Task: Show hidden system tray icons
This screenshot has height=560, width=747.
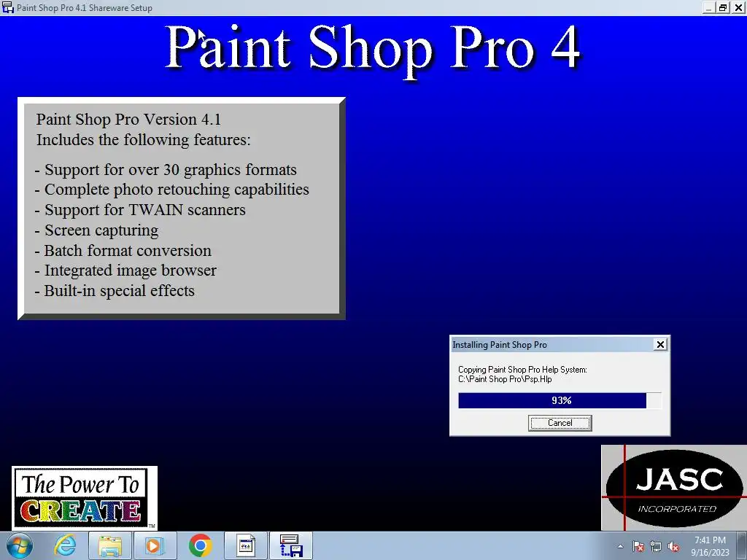Action: click(620, 546)
